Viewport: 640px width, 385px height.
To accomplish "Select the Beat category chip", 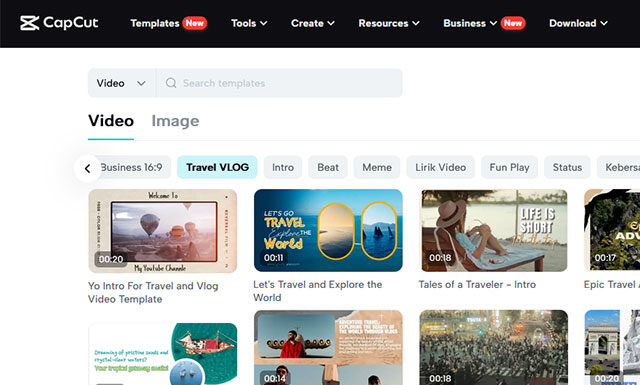I will (328, 167).
